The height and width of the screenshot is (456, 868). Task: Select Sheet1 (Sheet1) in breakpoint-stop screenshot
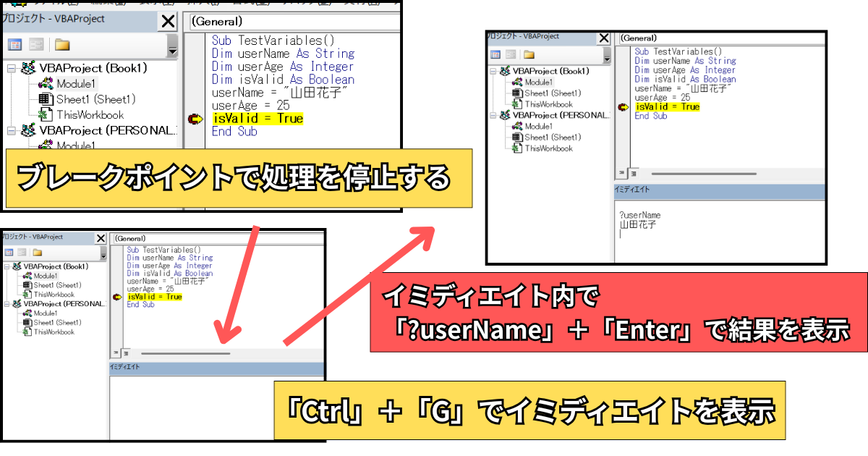pos(96,99)
